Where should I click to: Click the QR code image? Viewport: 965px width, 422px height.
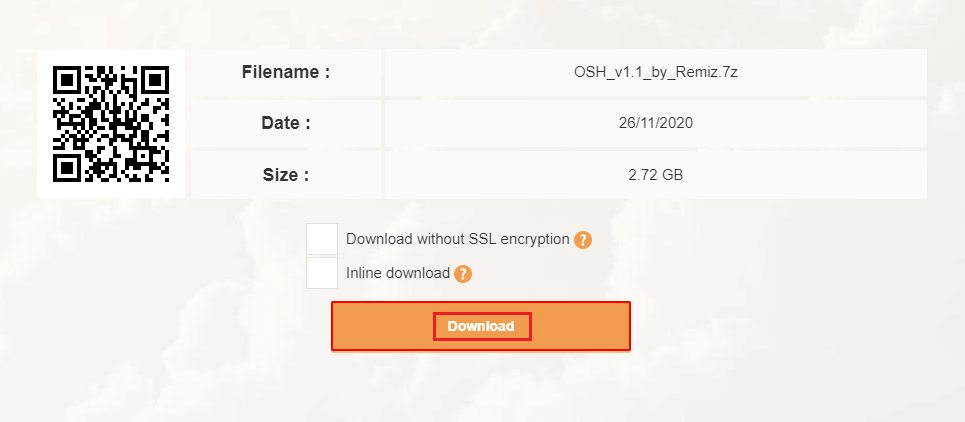[111, 124]
